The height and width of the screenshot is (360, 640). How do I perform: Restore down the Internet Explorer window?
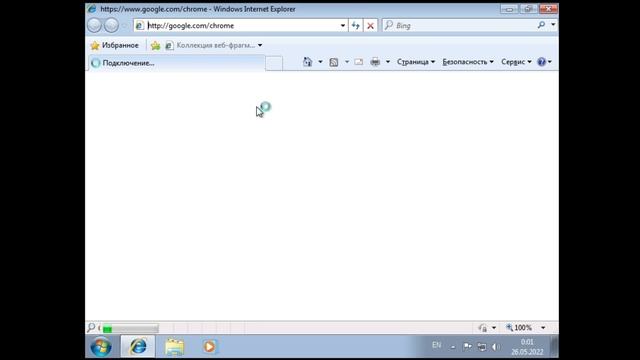point(529,9)
